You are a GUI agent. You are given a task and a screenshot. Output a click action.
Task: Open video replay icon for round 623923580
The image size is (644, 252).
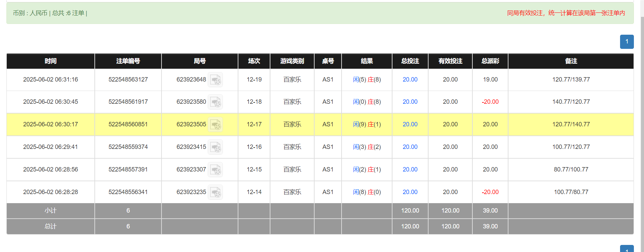pyautogui.click(x=215, y=102)
